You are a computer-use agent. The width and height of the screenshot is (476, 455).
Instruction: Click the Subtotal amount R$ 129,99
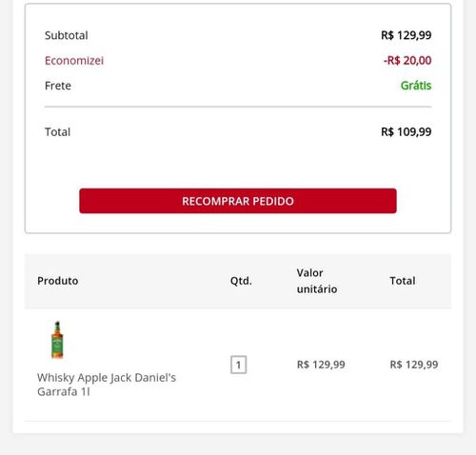tap(406, 35)
